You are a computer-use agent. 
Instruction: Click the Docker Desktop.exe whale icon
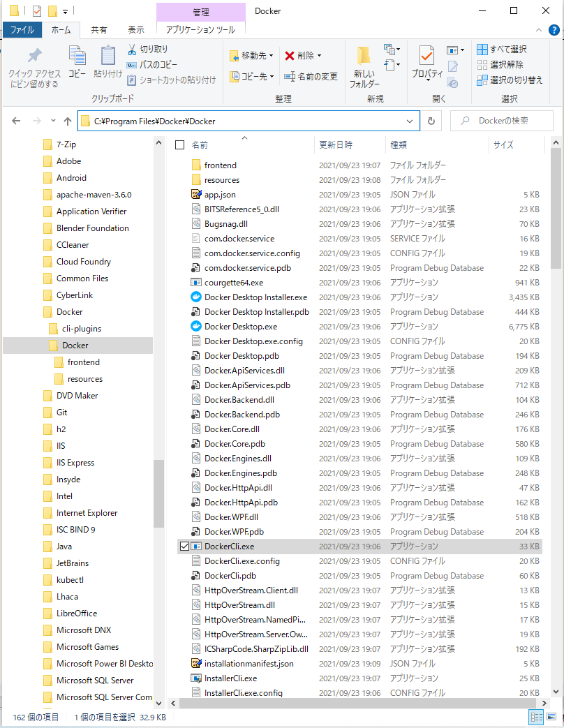click(196, 327)
